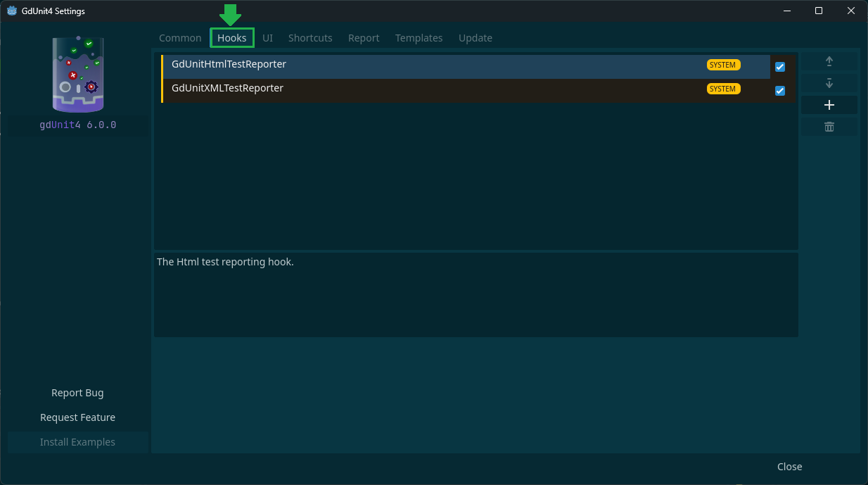868x485 pixels.
Task: Go to the Shortcuts tab
Action: click(310, 38)
